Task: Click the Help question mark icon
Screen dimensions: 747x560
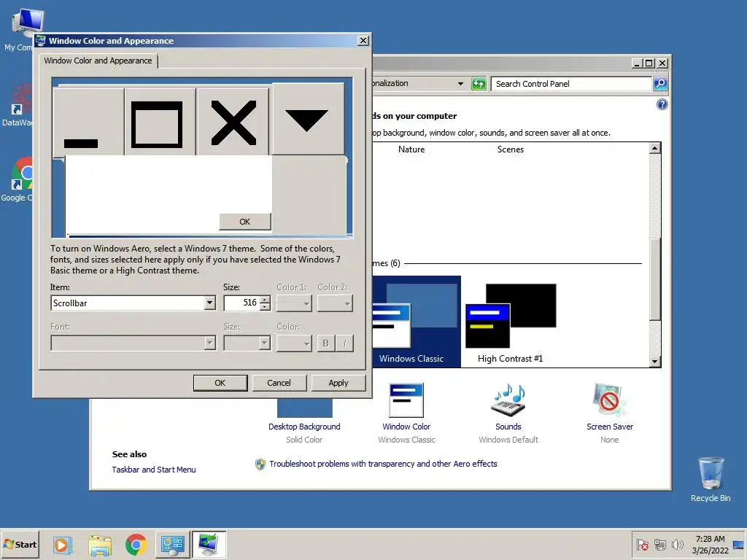Action: click(662, 104)
